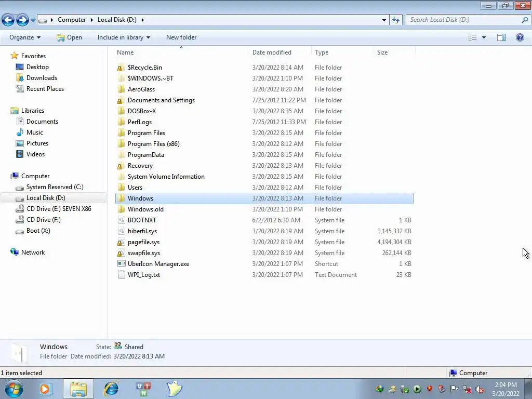The width and height of the screenshot is (532, 399).
Task: Go back with the Back arrow button
Action: coord(8,20)
